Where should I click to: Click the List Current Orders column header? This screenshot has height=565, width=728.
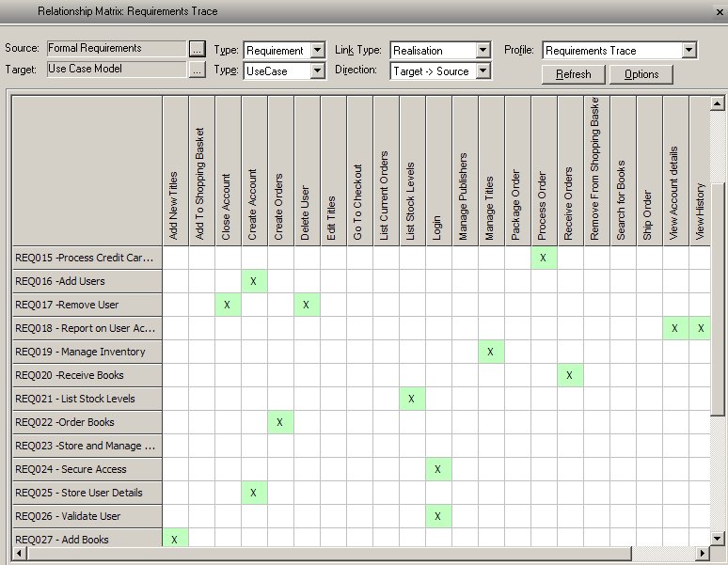386,171
